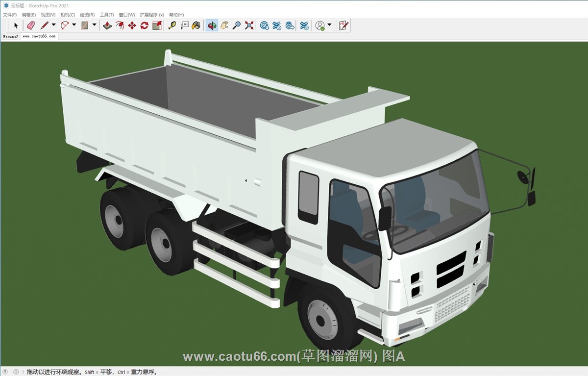Activate the Tape Measure tool
Screen dimensions: 588x376
[172, 25]
